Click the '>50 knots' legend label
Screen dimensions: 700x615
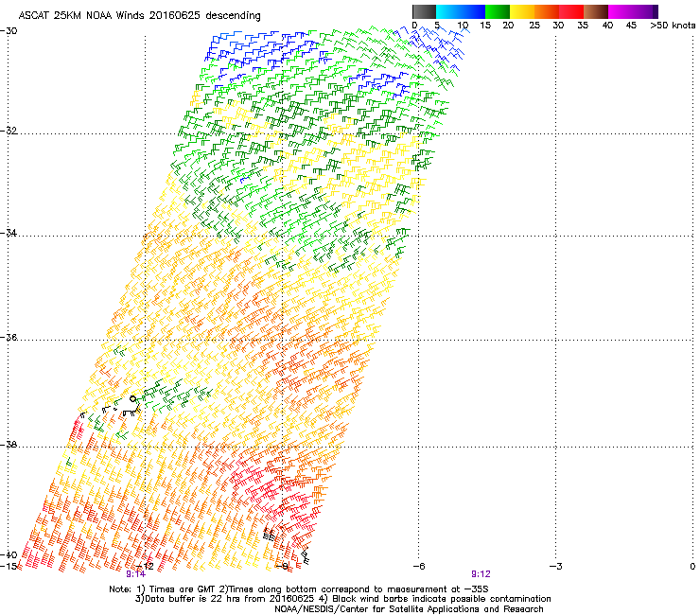[x=673, y=26]
